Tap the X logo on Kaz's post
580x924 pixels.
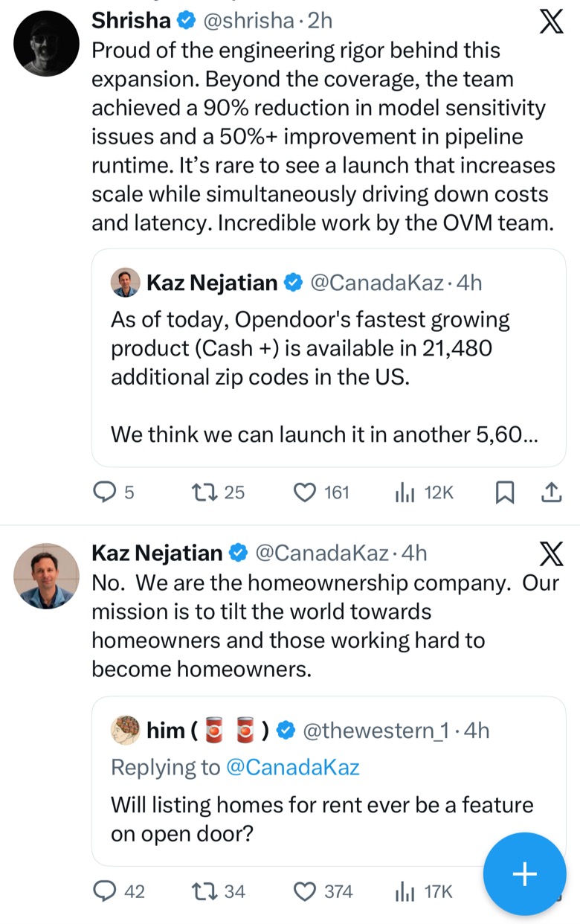point(550,554)
